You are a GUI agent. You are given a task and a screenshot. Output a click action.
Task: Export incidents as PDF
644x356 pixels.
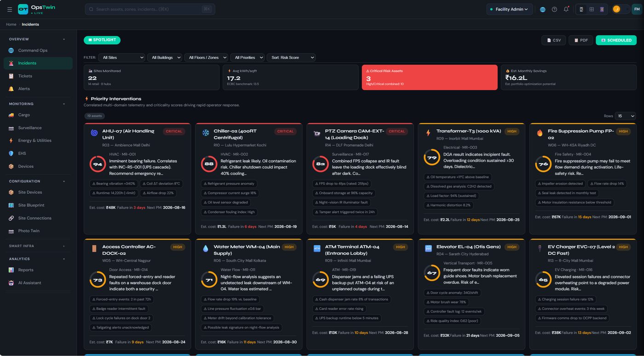pyautogui.click(x=581, y=40)
